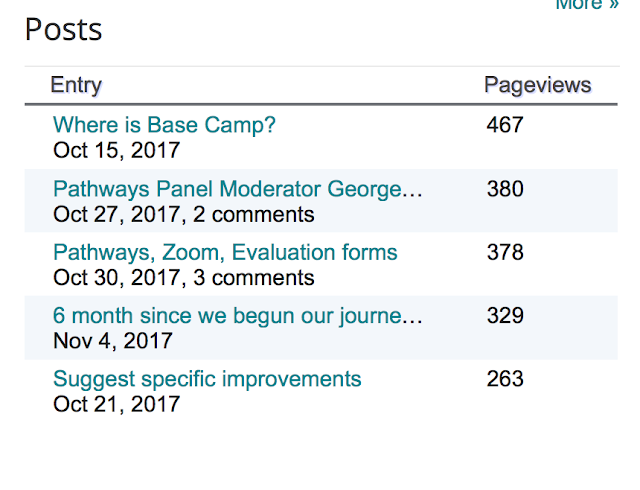Open 'Pathways Panel Moderator George…' post
This screenshot has width=640, height=490.
(x=238, y=189)
